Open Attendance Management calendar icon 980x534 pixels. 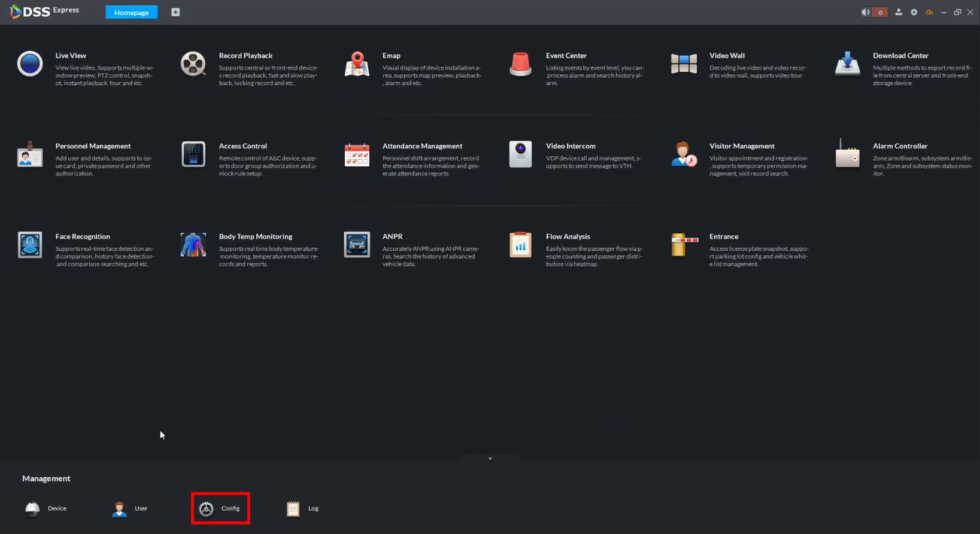(357, 154)
